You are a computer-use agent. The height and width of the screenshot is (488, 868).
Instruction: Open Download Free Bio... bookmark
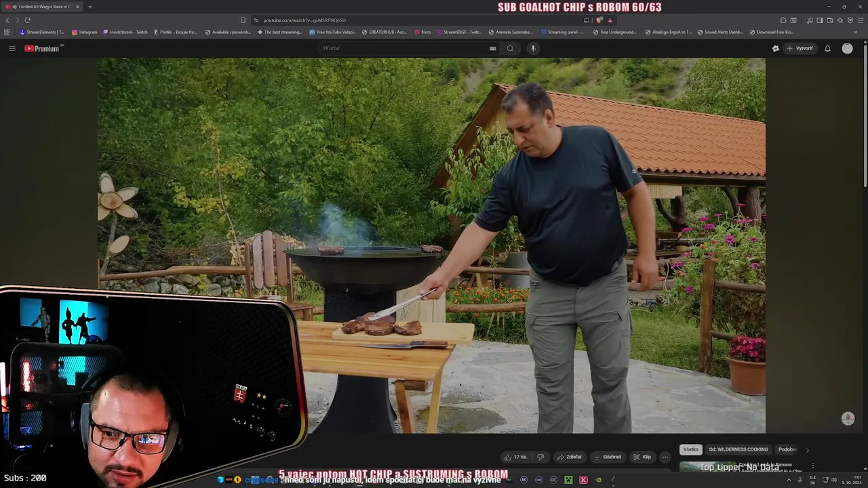(x=772, y=32)
